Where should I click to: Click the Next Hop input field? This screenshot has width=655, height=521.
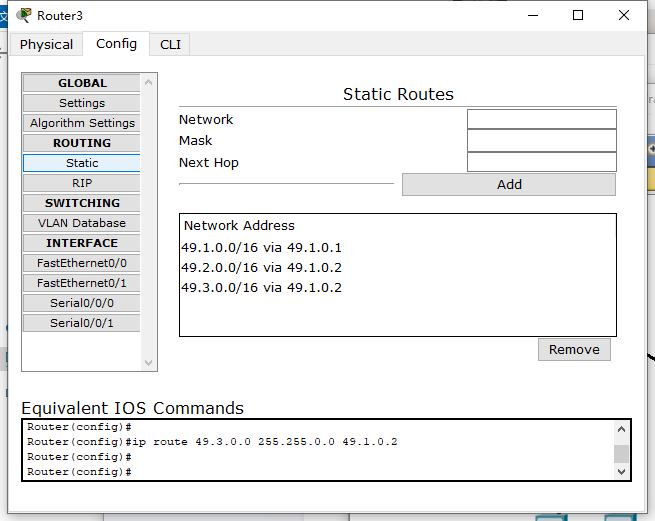pyautogui.click(x=542, y=162)
